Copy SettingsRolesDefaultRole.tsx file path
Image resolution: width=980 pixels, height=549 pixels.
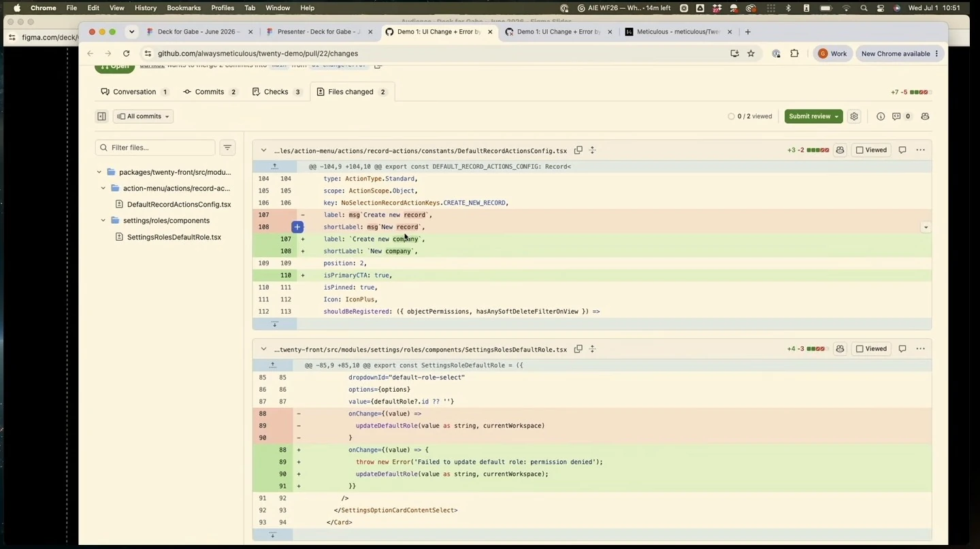point(578,349)
